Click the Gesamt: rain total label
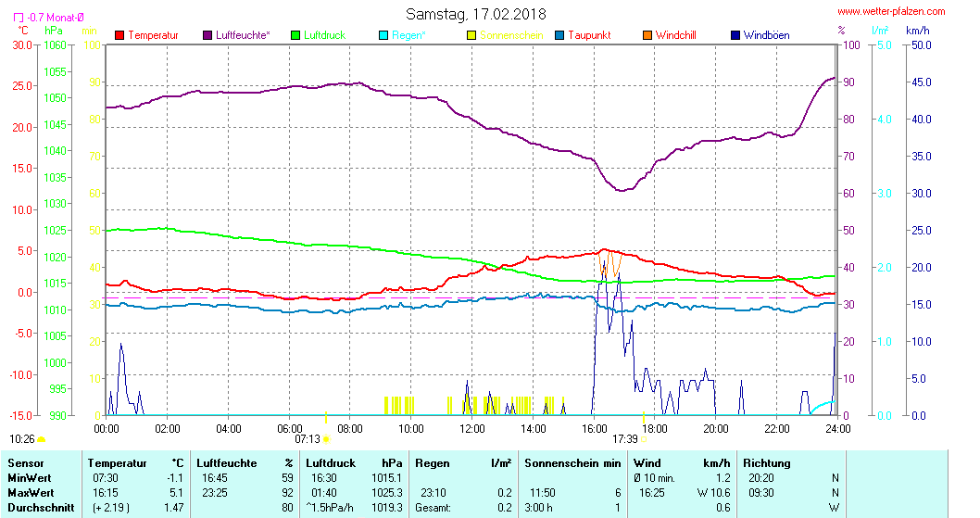The image size is (980, 518). pos(433,508)
